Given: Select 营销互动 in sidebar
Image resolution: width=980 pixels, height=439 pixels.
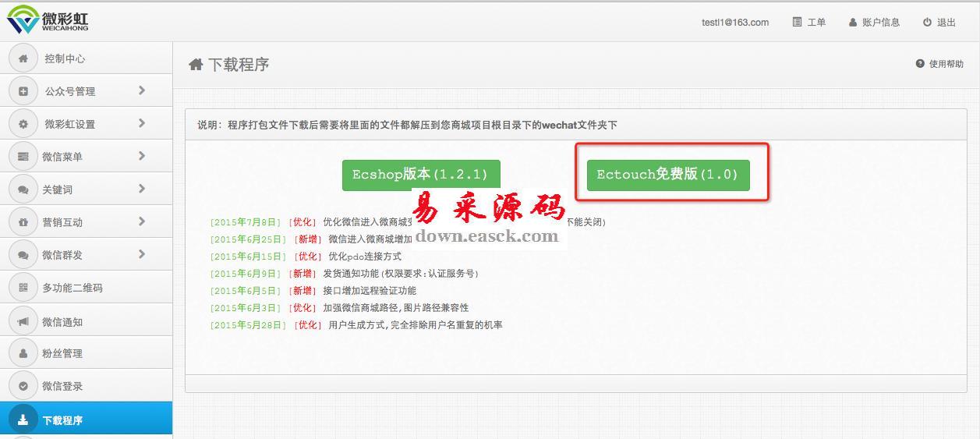Looking at the screenshot, I should pos(86,222).
